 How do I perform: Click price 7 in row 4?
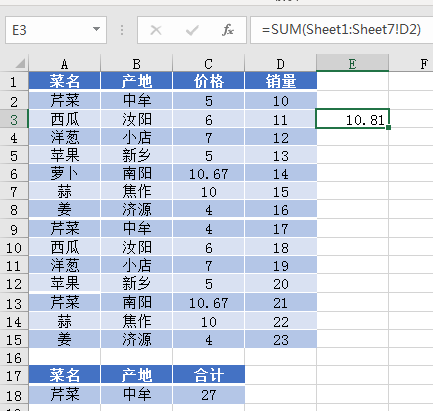(208, 137)
